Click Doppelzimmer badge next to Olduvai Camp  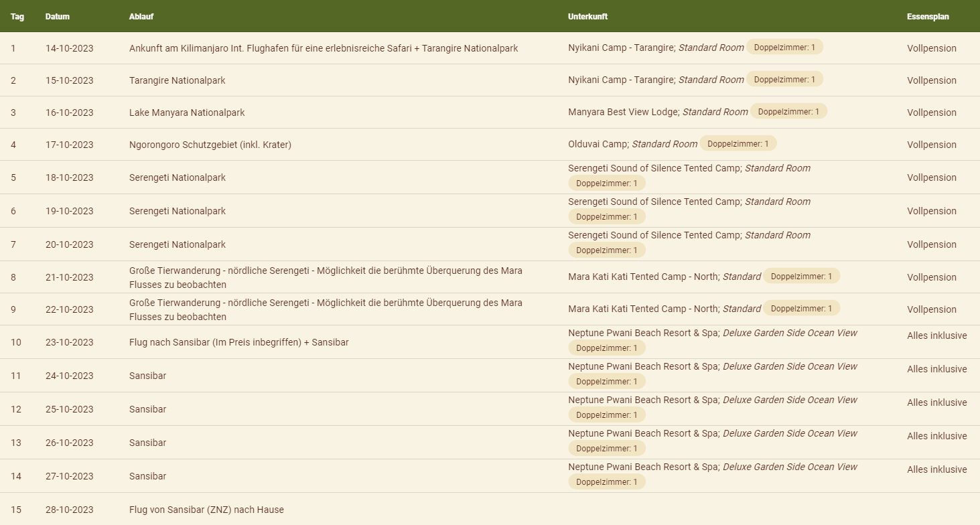738,144
